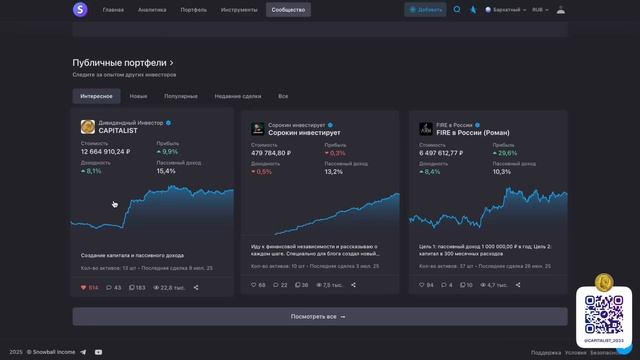The width and height of the screenshot is (640, 360).
Task: Click the Дивидендный Инвестор author name
Action: click(x=131, y=123)
